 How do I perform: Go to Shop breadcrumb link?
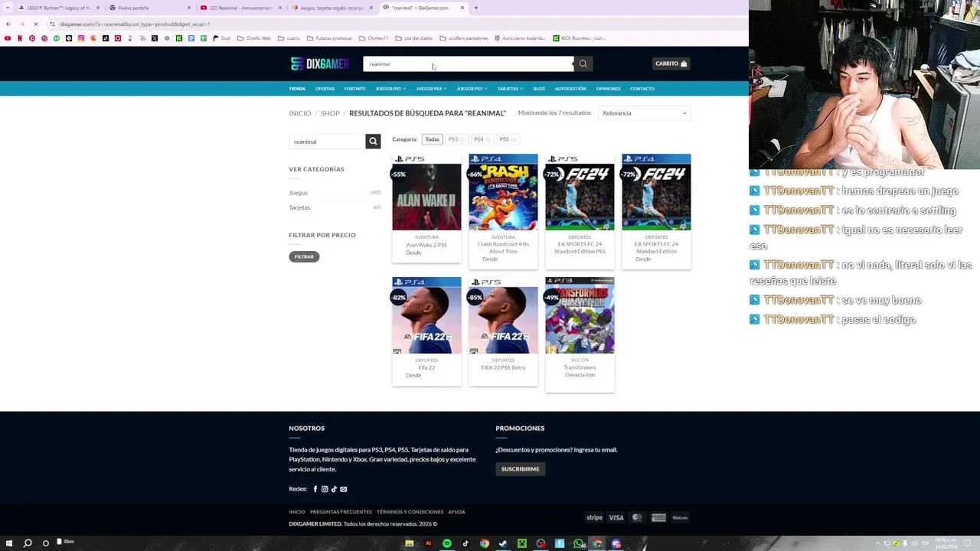click(330, 113)
